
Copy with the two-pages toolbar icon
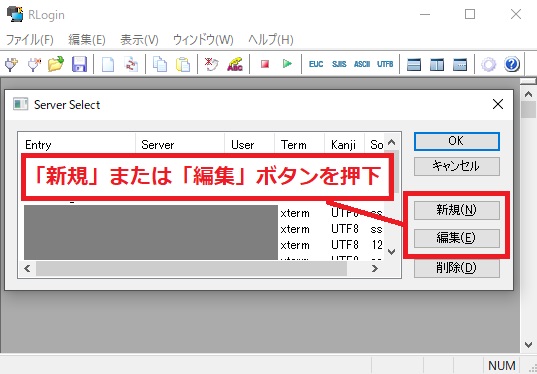pyautogui.click(x=160, y=64)
